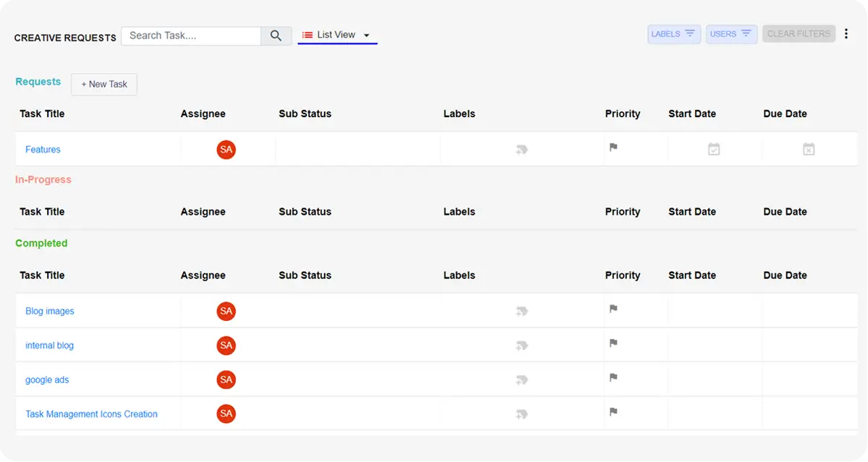Open the USERS filter dropdown

[x=731, y=33]
